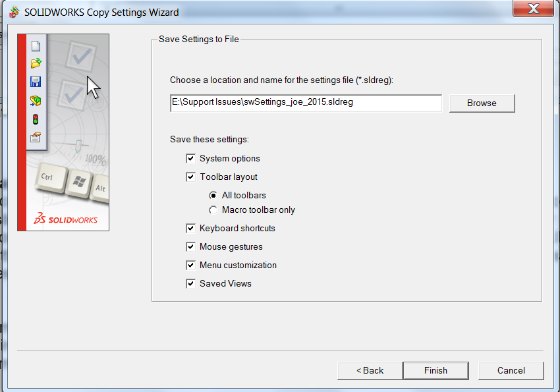This screenshot has height=392, width=560.
Task: Uncheck the Toolbar layout checkbox
Action: pyautogui.click(x=190, y=177)
